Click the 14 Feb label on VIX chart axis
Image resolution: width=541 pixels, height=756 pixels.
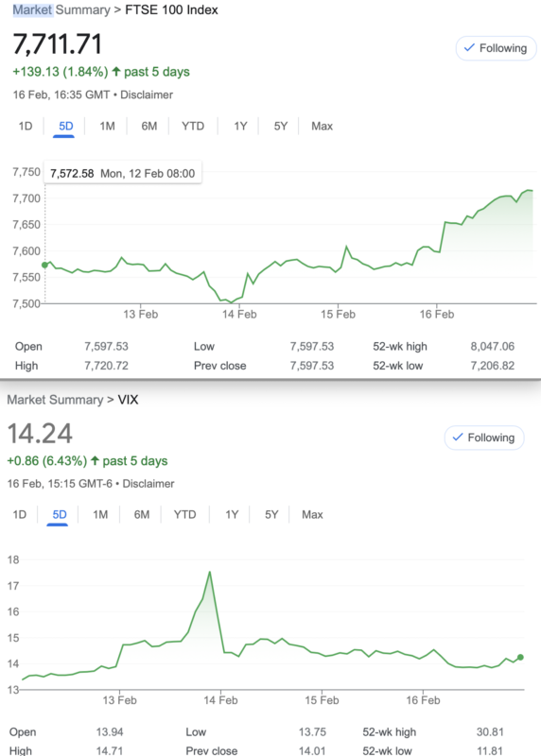coord(220,700)
